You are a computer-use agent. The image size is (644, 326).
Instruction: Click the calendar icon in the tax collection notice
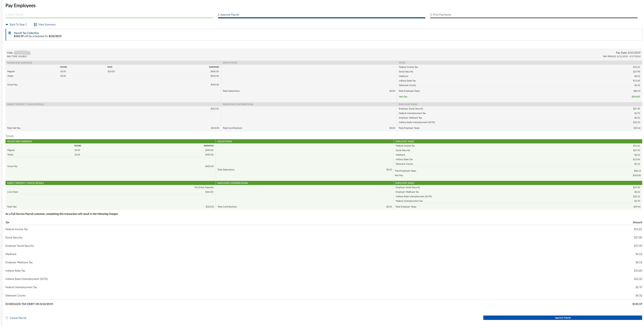(10, 33)
